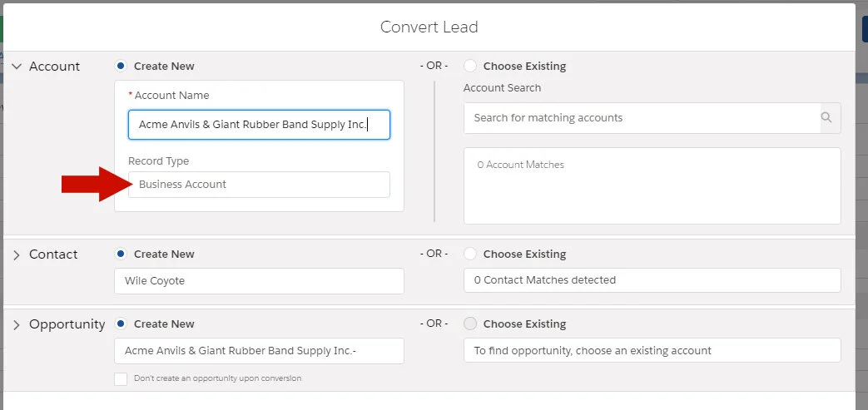This screenshot has width=868, height=410.
Task: Expand the Opportunity section chevron
Action: pyautogui.click(x=17, y=325)
